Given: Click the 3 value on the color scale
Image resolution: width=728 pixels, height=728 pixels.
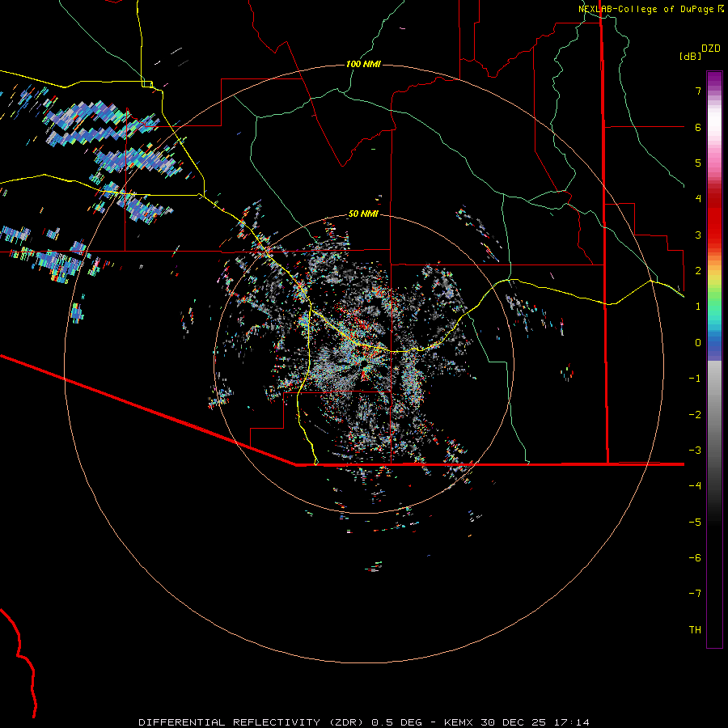Looking at the screenshot, I should click(x=698, y=235).
